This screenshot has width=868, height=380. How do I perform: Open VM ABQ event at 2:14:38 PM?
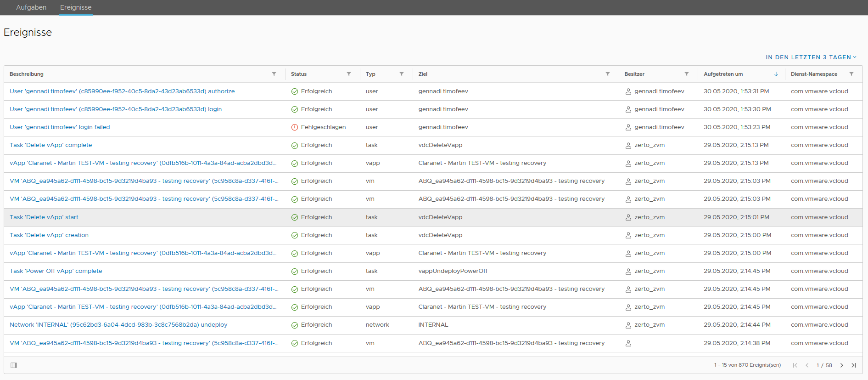point(144,343)
